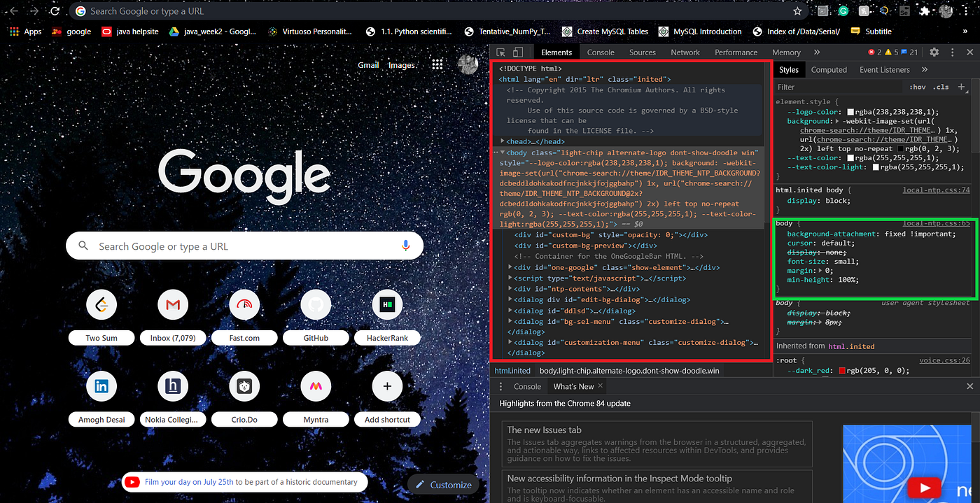Image resolution: width=980 pixels, height=503 pixels.
Task: Expand the customization-menu dialog node
Action: 510,343
